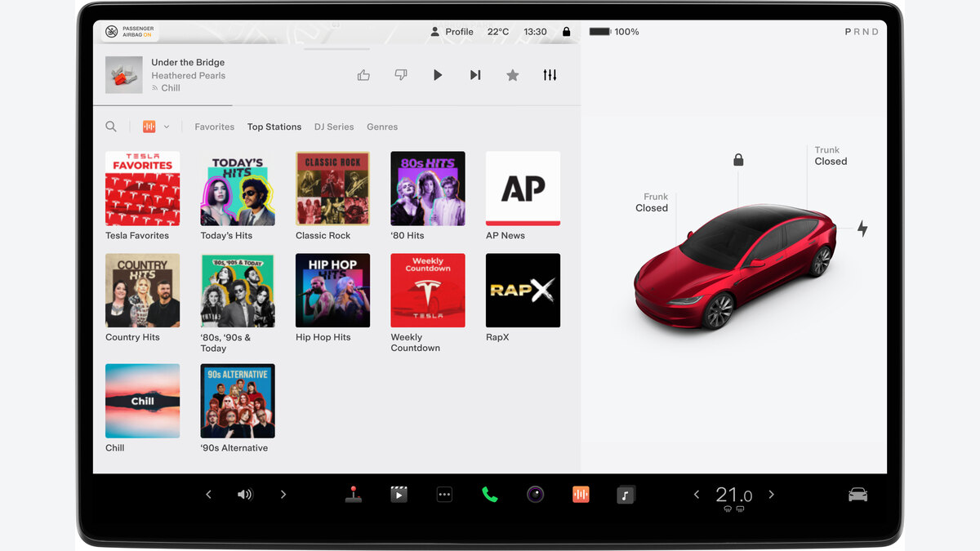This screenshot has height=551, width=980.
Task: Click the thumbs down icon
Action: (401, 75)
